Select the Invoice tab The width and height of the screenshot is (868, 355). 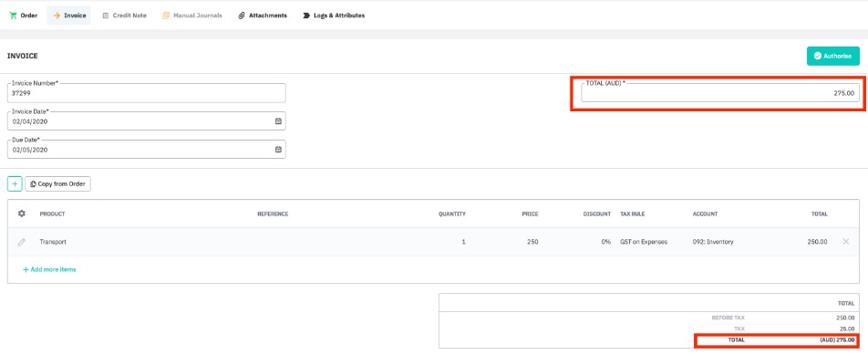point(69,16)
